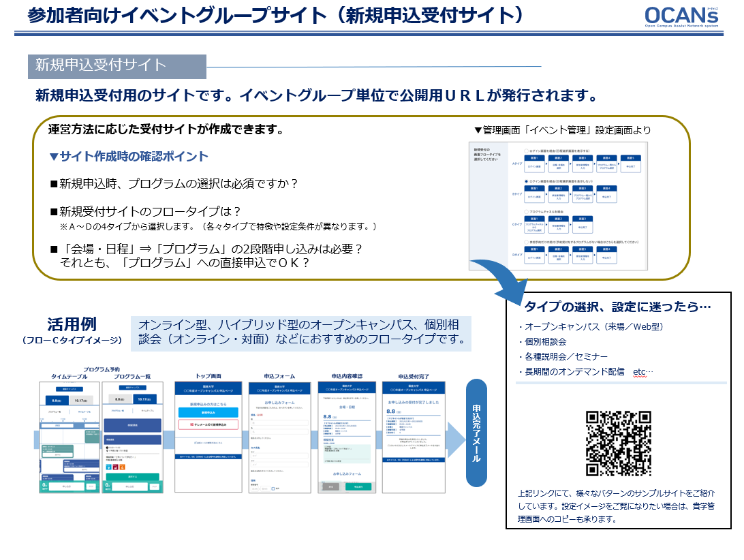The width and height of the screenshot is (744, 560).
Task: Click the プログラム予約 label above thumbnails
Action: click(102, 369)
